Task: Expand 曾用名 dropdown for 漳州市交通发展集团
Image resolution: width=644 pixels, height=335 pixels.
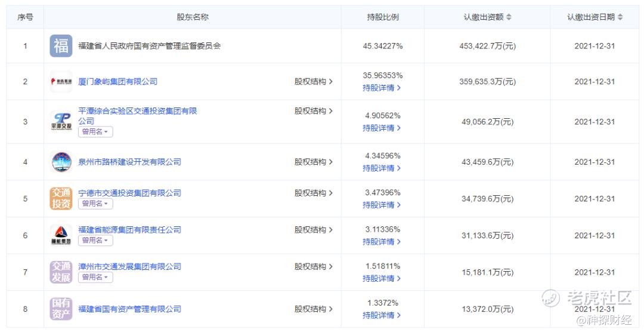Action: [95, 277]
